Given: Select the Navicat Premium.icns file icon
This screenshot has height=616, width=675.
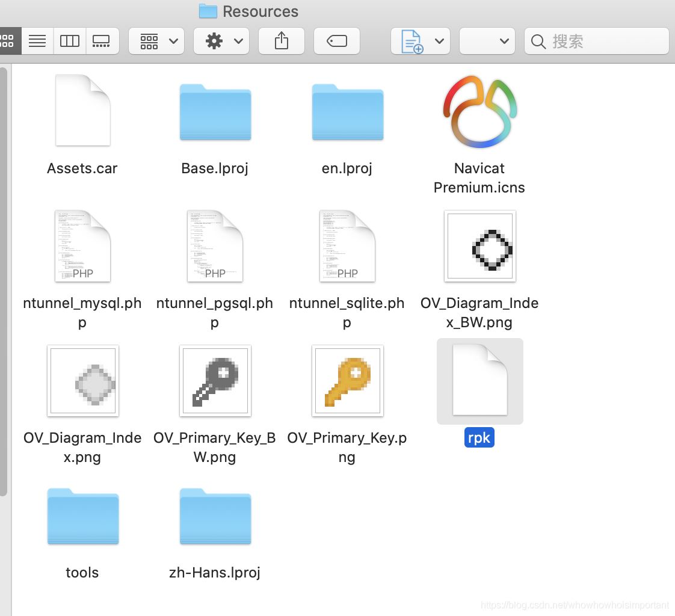Looking at the screenshot, I should 479,112.
